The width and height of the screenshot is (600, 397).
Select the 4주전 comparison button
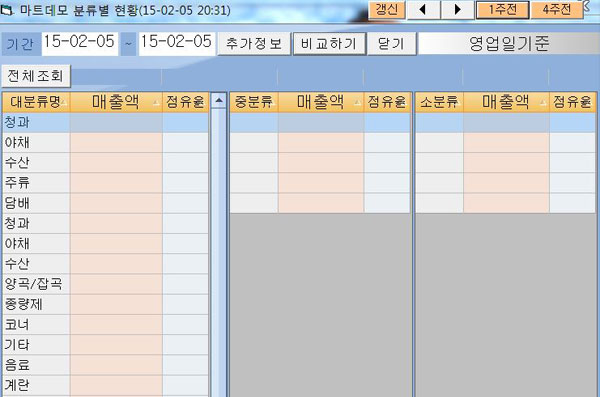(557, 10)
